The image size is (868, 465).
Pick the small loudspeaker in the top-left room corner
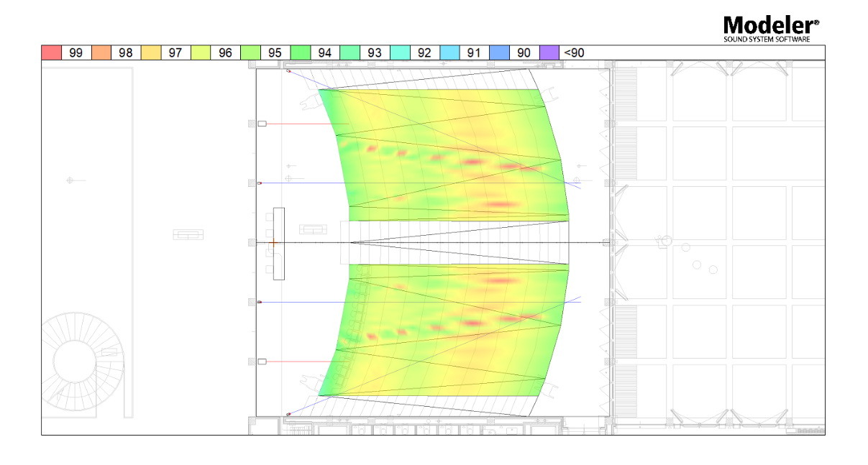point(288,71)
